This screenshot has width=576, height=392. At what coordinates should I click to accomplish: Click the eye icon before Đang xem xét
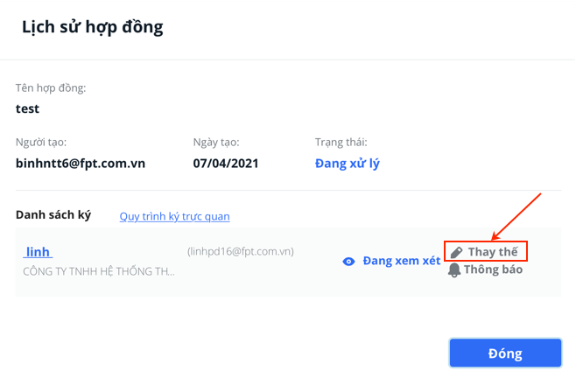[x=348, y=262]
